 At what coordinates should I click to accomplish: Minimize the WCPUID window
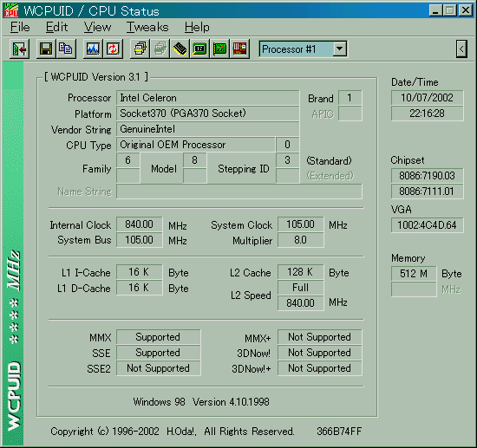point(435,10)
